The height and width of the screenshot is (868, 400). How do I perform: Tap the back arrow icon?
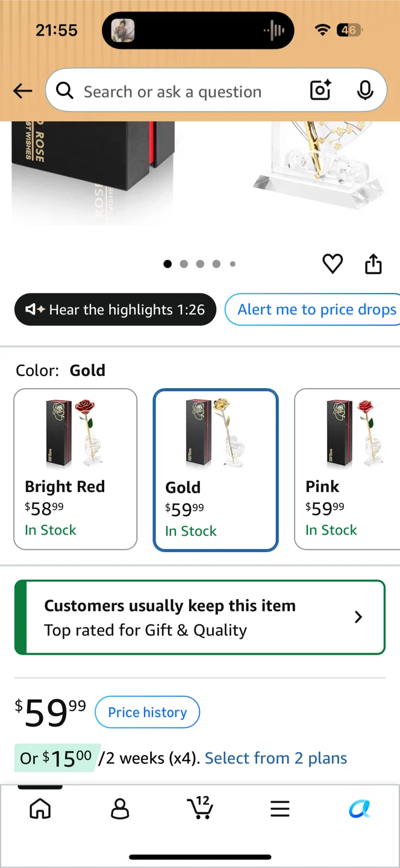coord(23,91)
